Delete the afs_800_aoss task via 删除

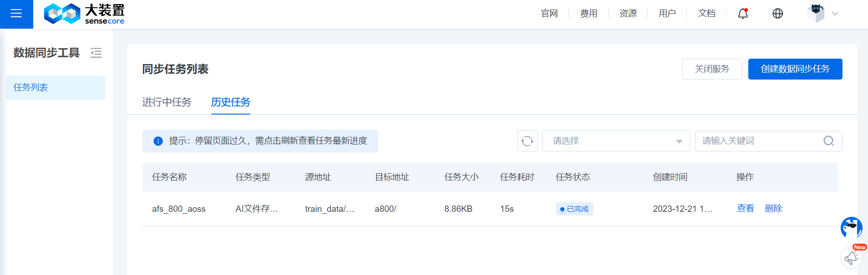point(773,209)
